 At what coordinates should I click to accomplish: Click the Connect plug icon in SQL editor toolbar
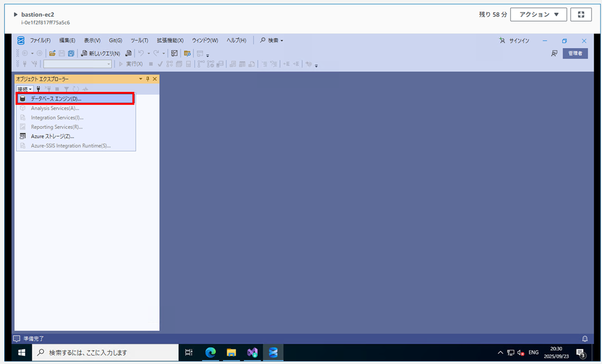25,64
